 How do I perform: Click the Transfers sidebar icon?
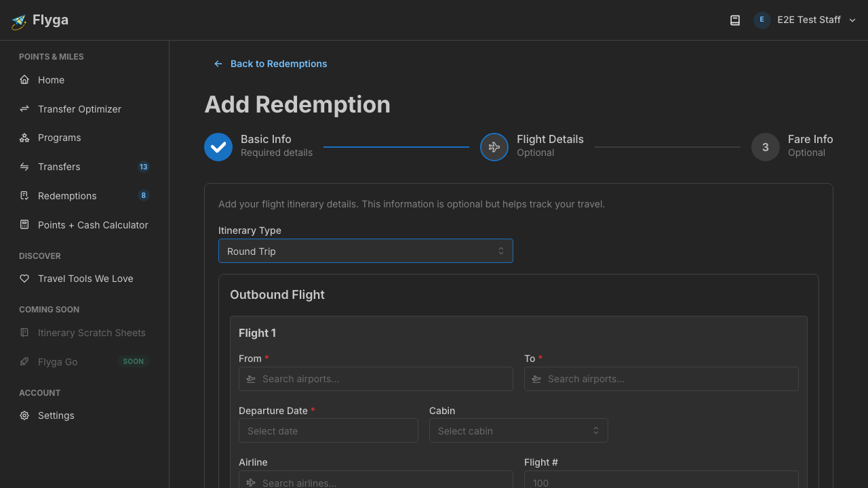click(24, 167)
